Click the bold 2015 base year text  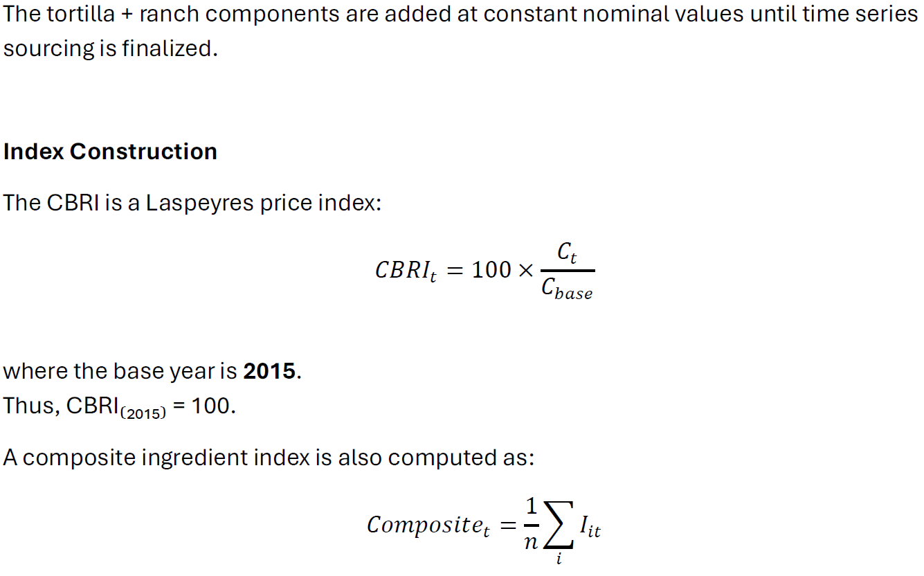[x=270, y=371]
